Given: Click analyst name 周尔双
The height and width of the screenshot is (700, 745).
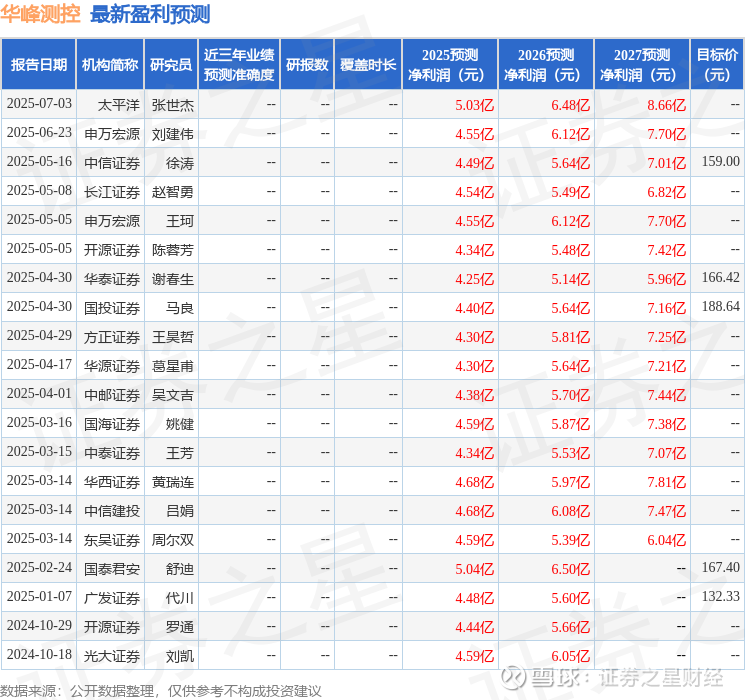Looking at the screenshot, I should pyautogui.click(x=172, y=540).
